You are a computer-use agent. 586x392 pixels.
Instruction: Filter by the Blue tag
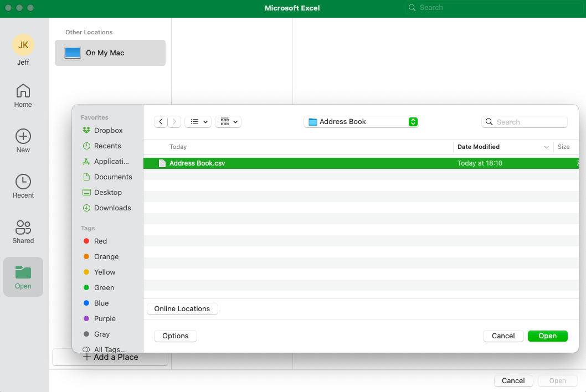(x=96, y=303)
